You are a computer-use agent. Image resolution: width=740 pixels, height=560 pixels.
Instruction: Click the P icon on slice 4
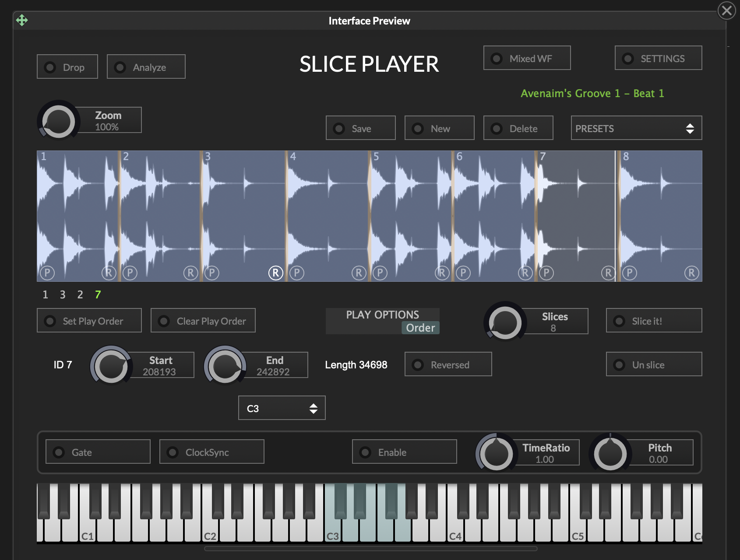(x=297, y=273)
